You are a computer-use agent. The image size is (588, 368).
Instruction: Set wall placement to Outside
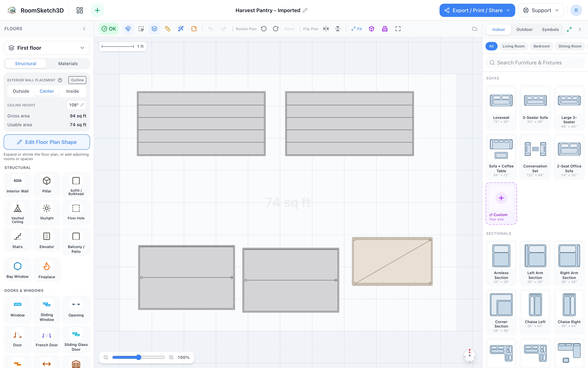point(21,91)
